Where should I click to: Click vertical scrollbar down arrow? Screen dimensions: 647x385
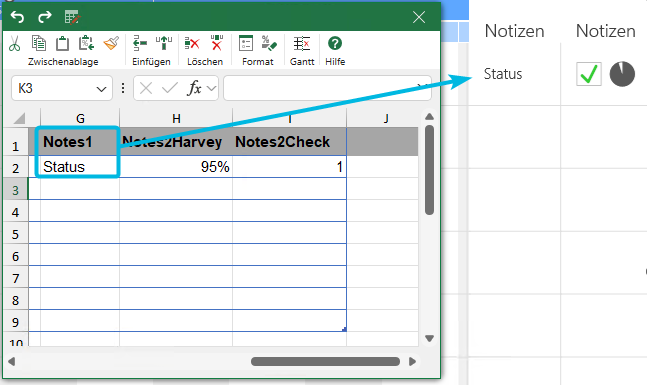click(x=429, y=338)
